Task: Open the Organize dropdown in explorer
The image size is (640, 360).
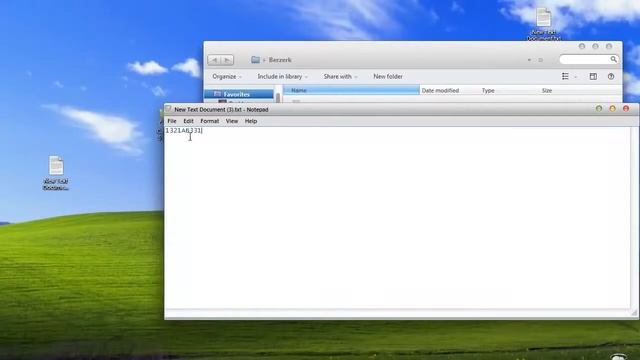Action: click(x=227, y=77)
